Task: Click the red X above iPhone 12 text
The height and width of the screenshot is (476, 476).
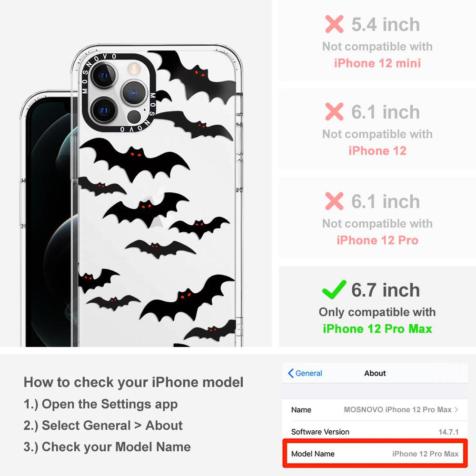Action: pos(334,111)
